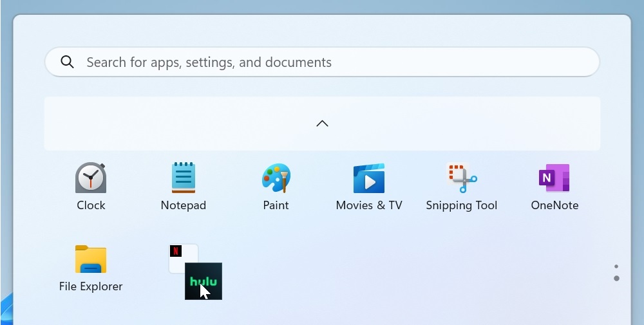The image size is (644, 325).
Task: Open the folder containing Netflix
Action: pos(183,259)
